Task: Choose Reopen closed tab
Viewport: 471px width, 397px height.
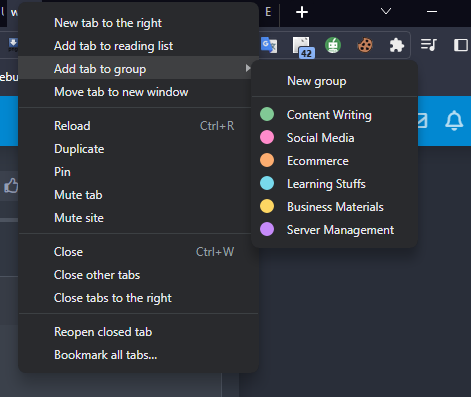Action: coord(138,332)
